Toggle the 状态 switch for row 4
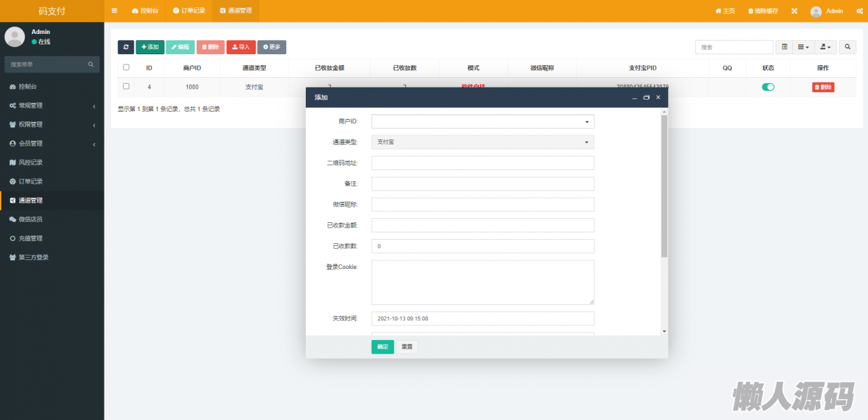The image size is (868, 420). point(768,87)
